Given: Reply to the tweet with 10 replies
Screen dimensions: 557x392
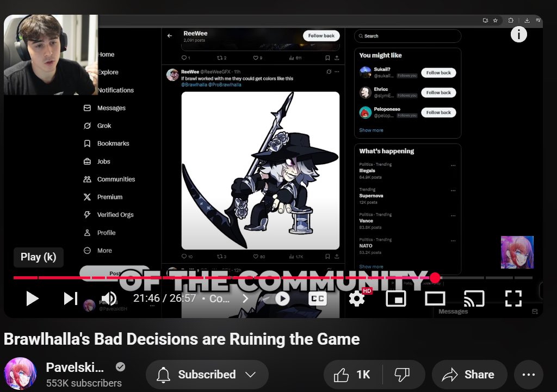Looking at the screenshot, I should pos(187,257).
